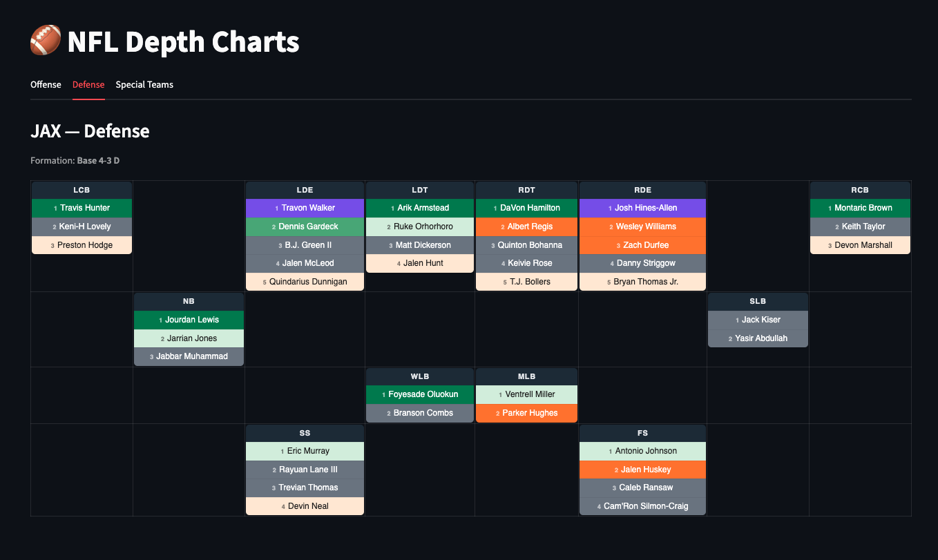Screen dimensions: 938x560
Task: Click the SLB position header
Action: coord(758,302)
